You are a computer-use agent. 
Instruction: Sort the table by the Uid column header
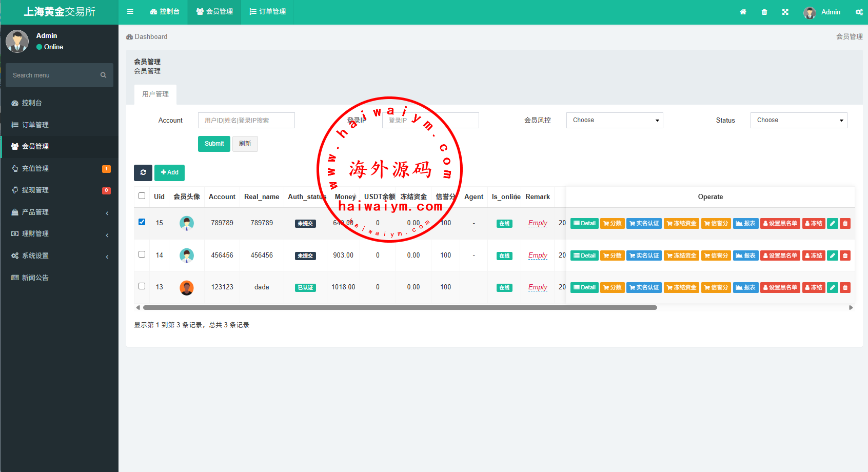(x=159, y=197)
